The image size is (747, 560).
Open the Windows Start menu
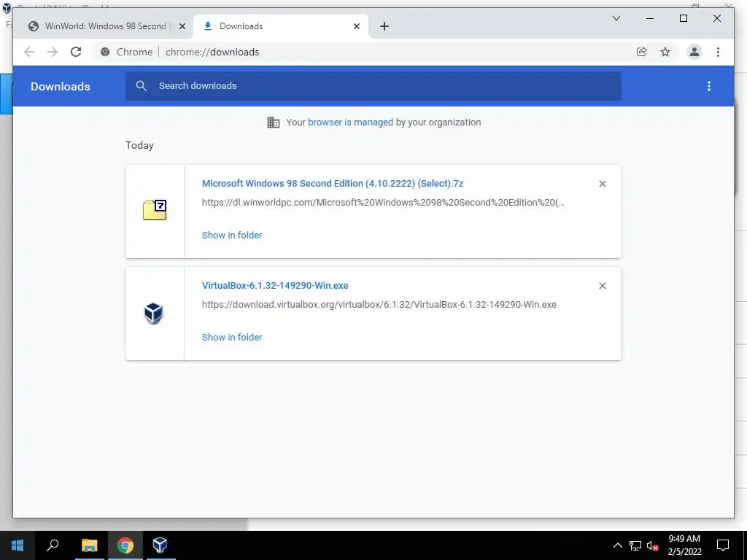click(18, 545)
